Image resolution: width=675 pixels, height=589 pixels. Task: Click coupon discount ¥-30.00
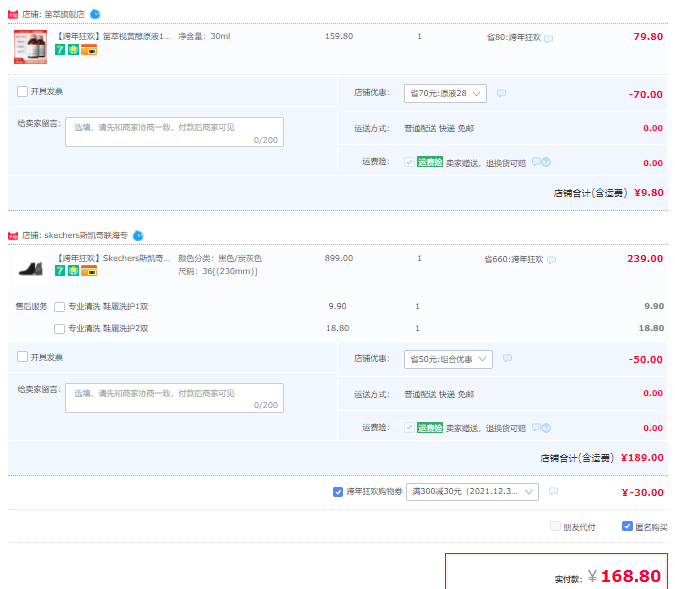[x=643, y=493]
